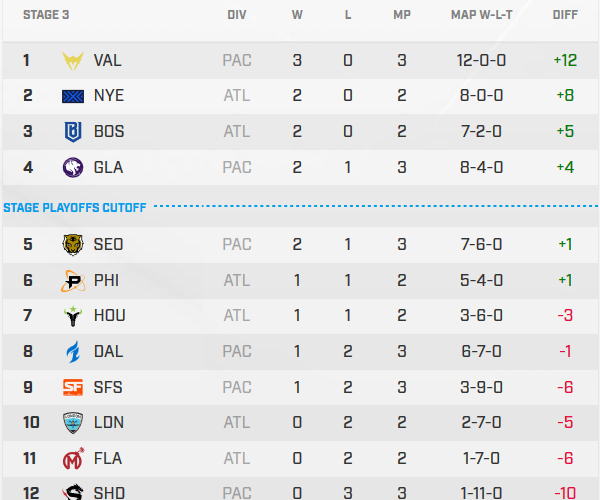The width and height of the screenshot is (600, 500).
Task: Click the San Francisco Shock logo
Action: [x=73, y=387]
